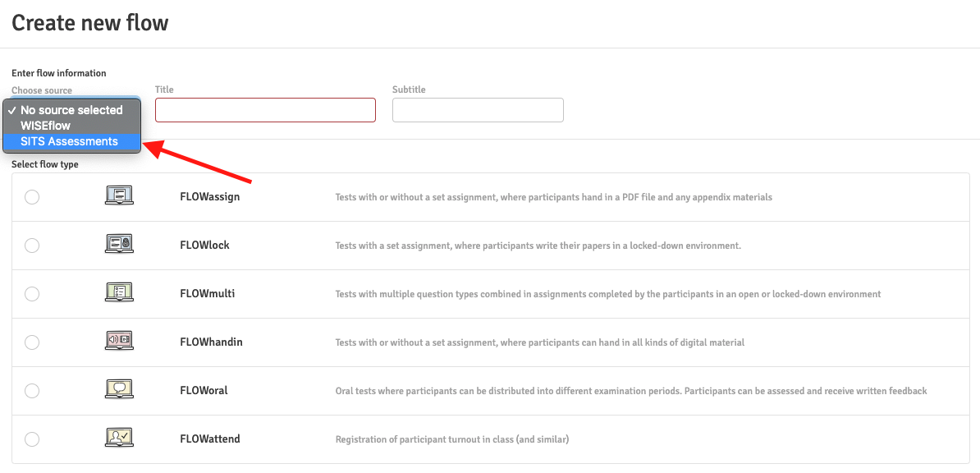Enable the FLOWoral radio button
This screenshot has height=473, width=980.
[x=32, y=391]
